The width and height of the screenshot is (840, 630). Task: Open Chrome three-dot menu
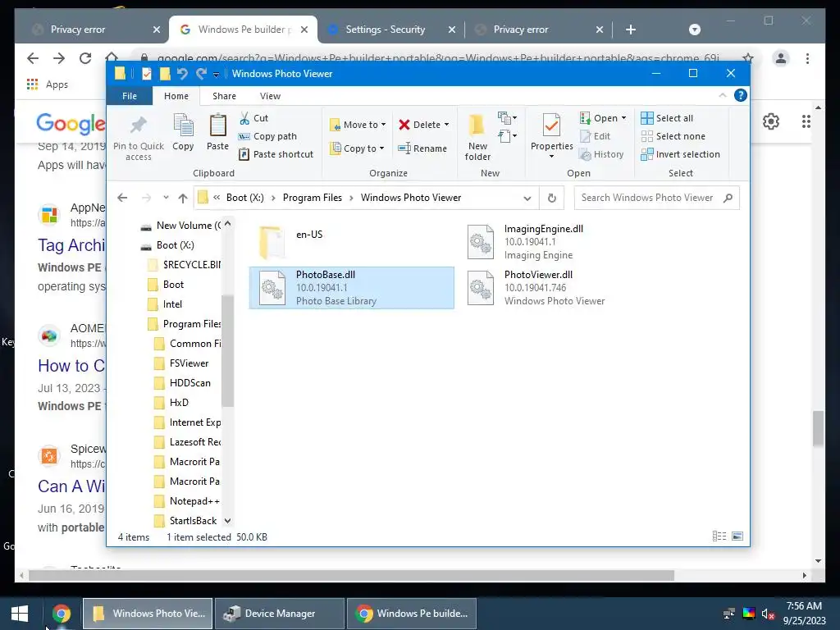pyautogui.click(x=807, y=58)
